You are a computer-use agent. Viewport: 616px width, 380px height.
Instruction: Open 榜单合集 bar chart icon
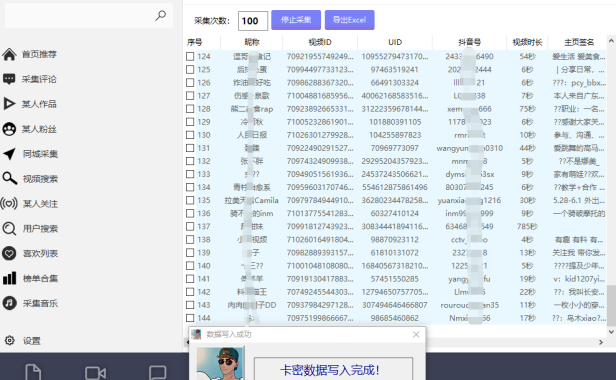tap(9, 278)
